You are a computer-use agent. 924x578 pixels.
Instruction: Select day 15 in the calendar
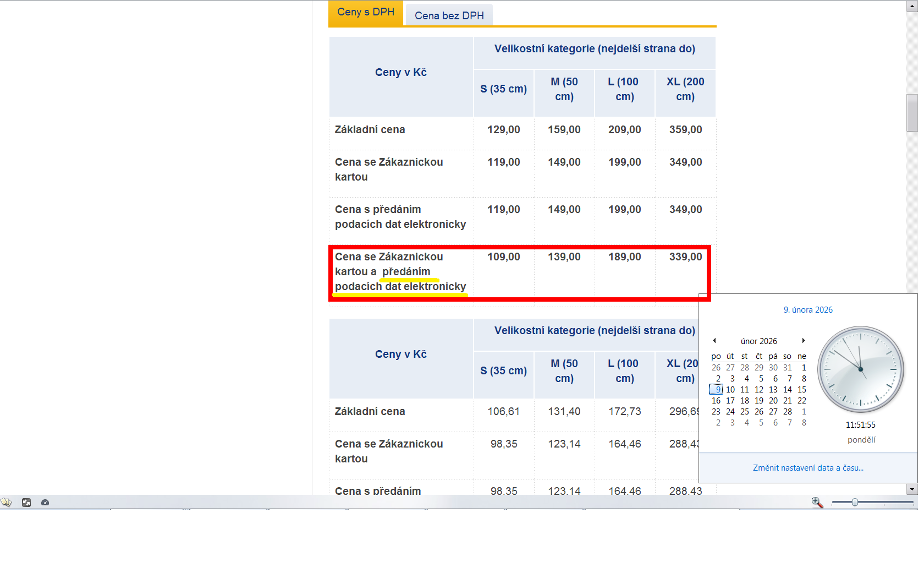(802, 390)
